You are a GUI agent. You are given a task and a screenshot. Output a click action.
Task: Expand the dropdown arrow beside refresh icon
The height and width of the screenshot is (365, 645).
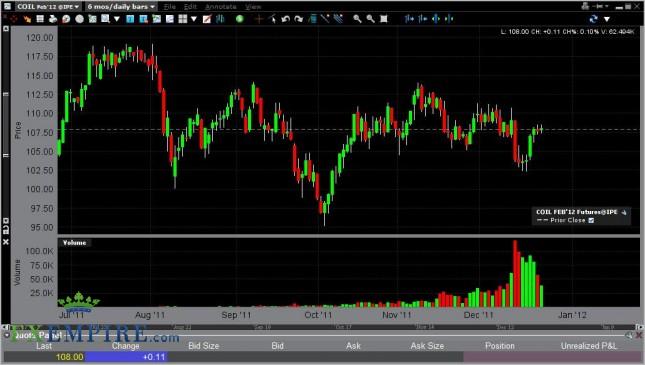click(607, 19)
